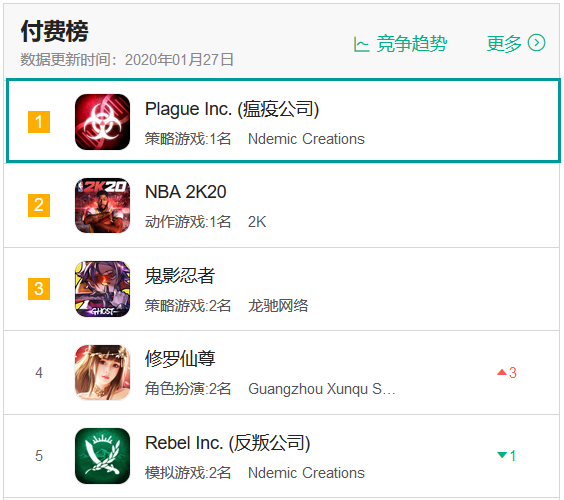This screenshot has width=564, height=500.
Task: Select the NBA 2K20 title text
Action: pyautogui.click(x=186, y=192)
